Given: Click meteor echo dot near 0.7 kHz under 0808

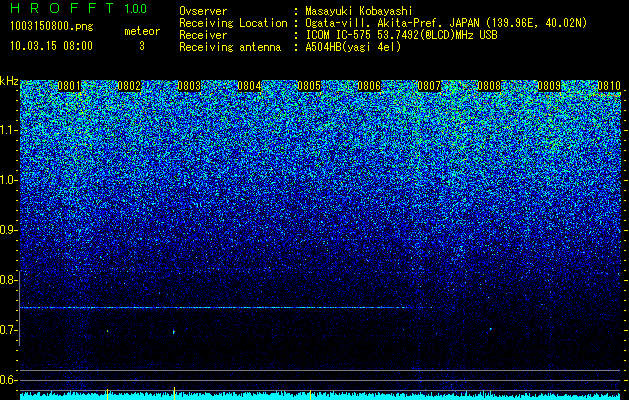Looking at the screenshot, I should (x=490, y=329).
